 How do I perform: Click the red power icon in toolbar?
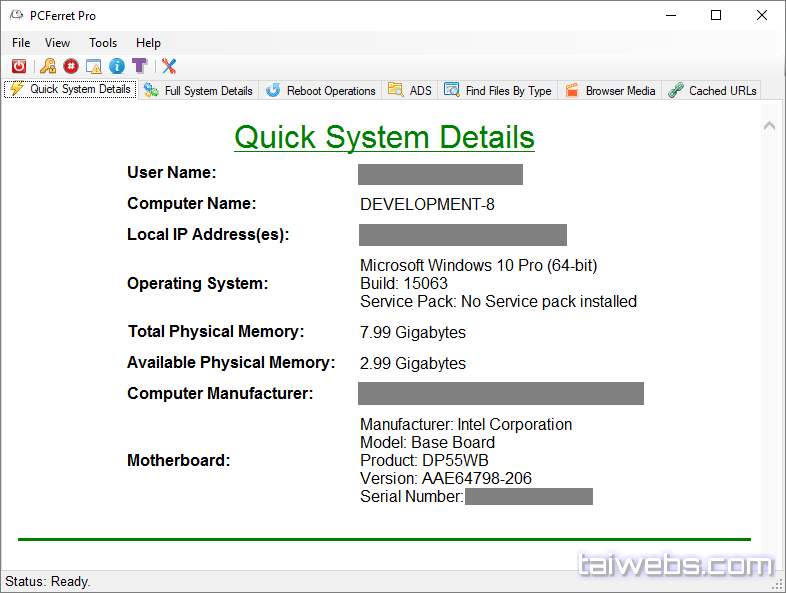18,66
